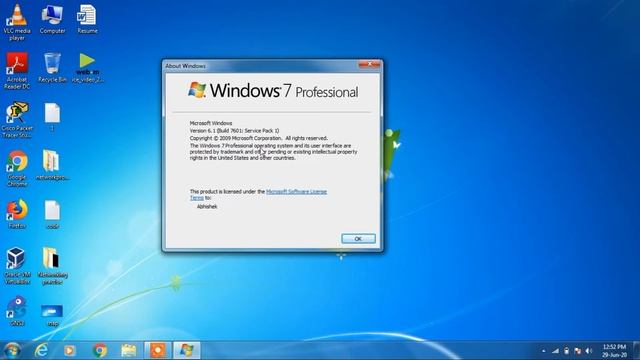
Task: Select the blank file named 1
Action: coord(52,117)
